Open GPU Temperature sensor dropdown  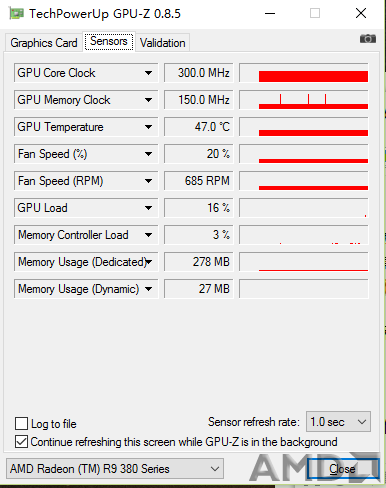[86, 127]
